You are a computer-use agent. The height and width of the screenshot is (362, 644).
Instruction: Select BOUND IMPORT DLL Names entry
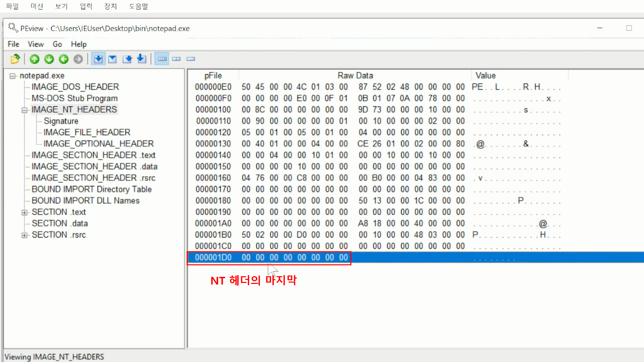coord(86,200)
